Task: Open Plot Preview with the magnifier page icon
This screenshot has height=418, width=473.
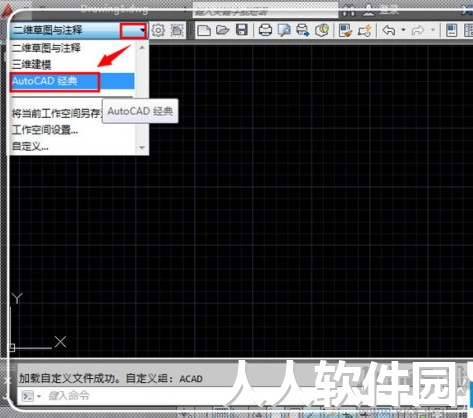Action: click(x=284, y=30)
